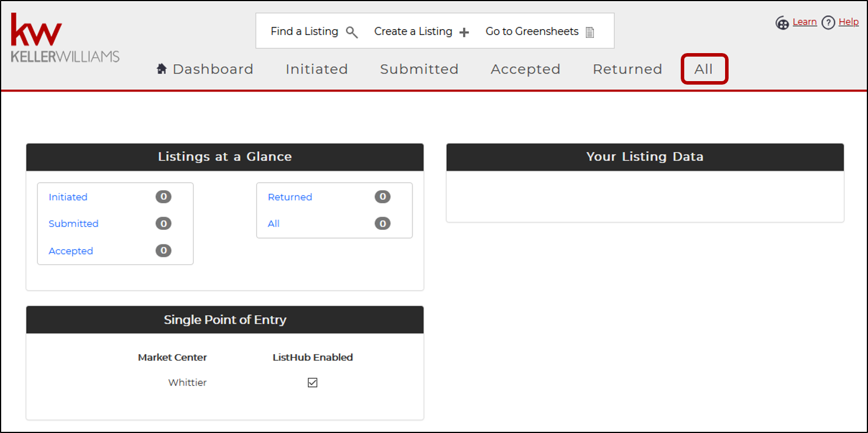Open Submitted link in Listings at a Glance

(x=73, y=224)
